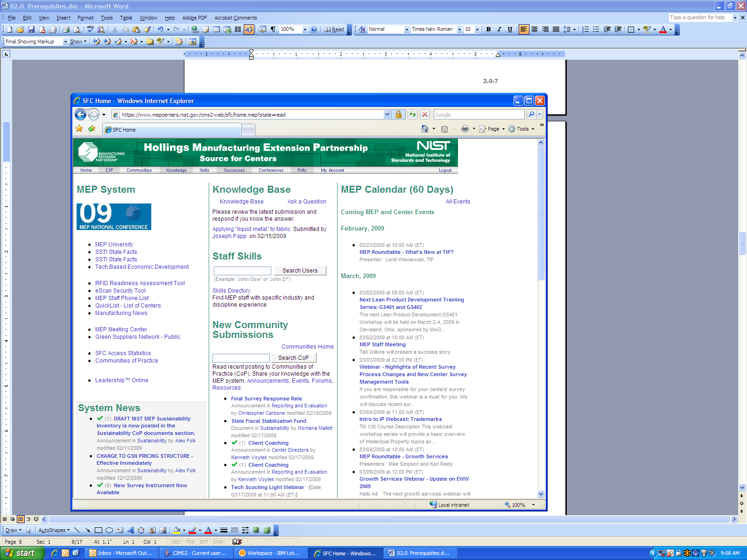Open Word's Format menu

point(85,18)
